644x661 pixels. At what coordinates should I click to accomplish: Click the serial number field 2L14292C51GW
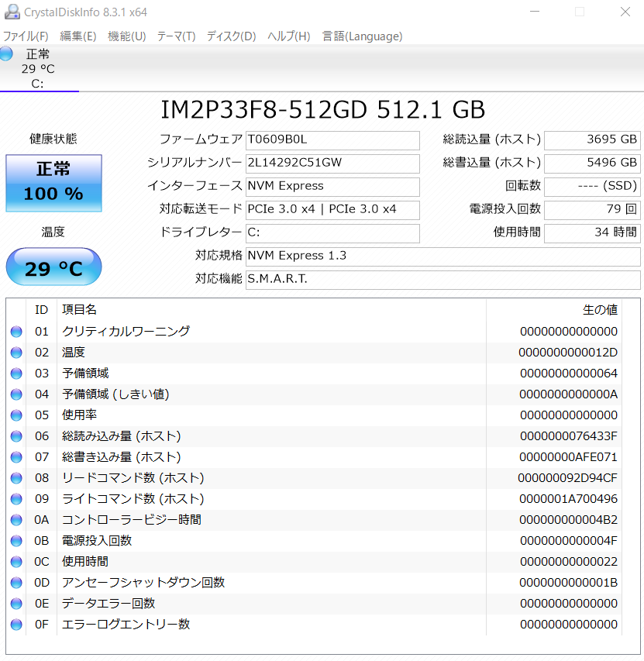click(332, 164)
